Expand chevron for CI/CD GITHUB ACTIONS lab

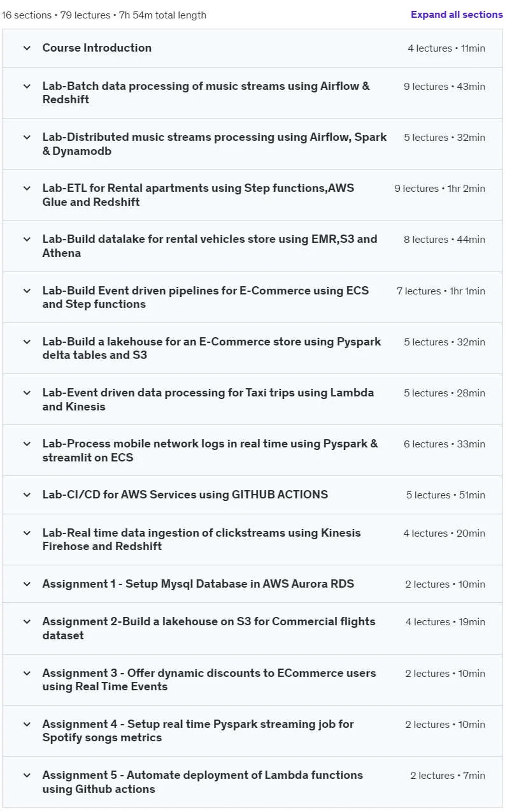(x=27, y=495)
